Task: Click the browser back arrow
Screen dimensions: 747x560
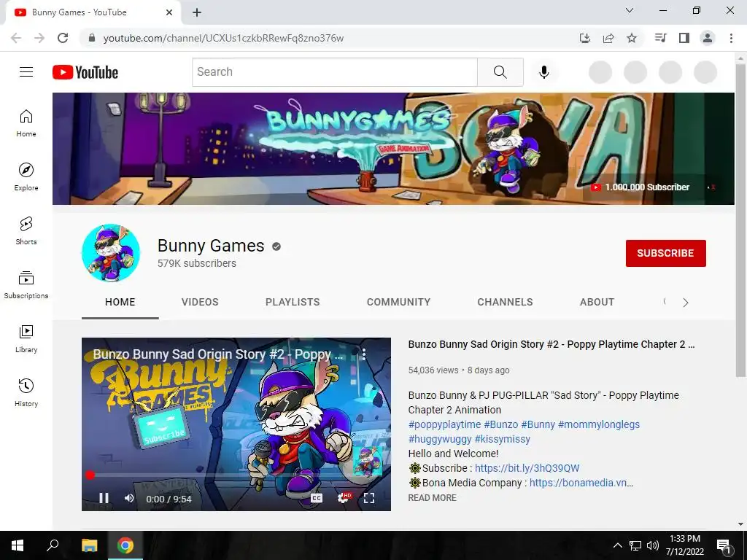Action: click(16, 38)
